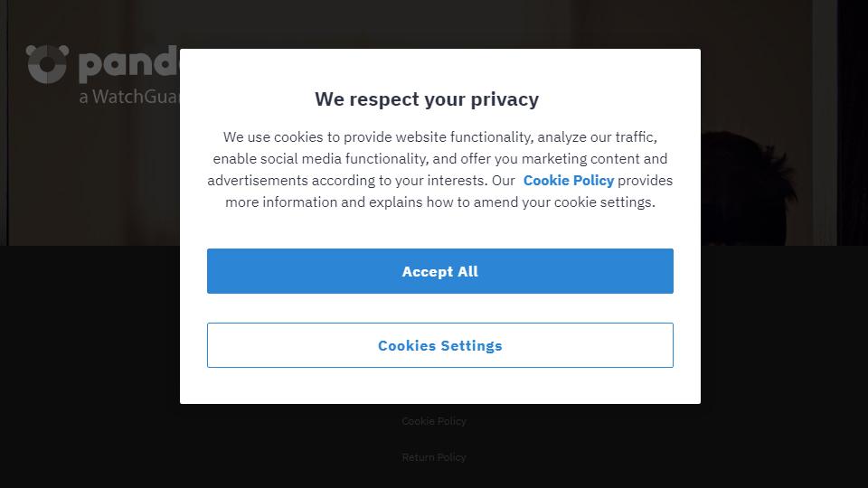
Task: Click the white gap between the two dialog buttons
Action: pyautogui.click(x=440, y=308)
